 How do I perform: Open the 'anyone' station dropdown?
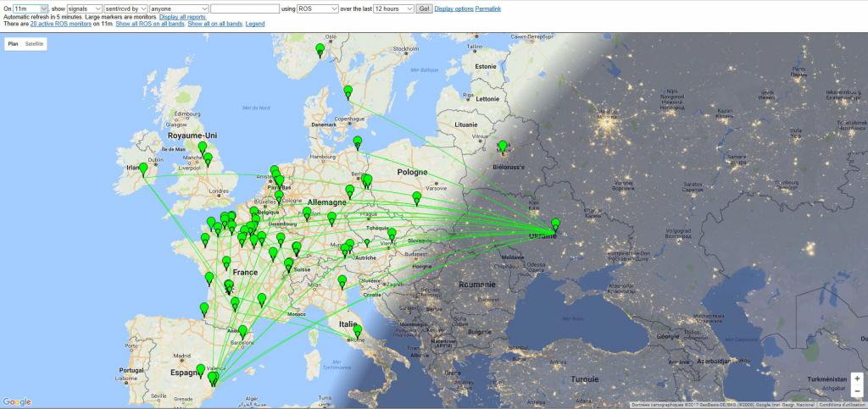180,8
